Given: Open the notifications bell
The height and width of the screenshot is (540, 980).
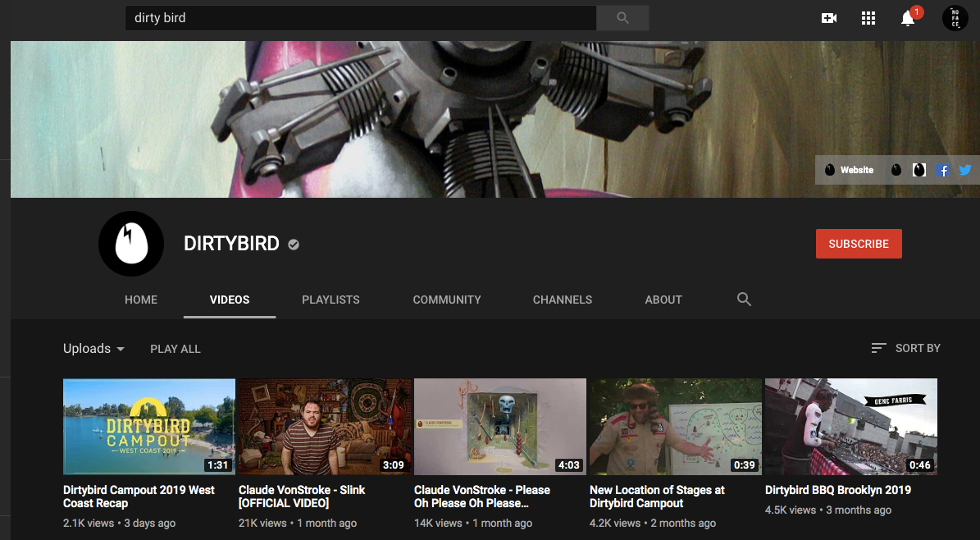Looking at the screenshot, I should (x=908, y=18).
